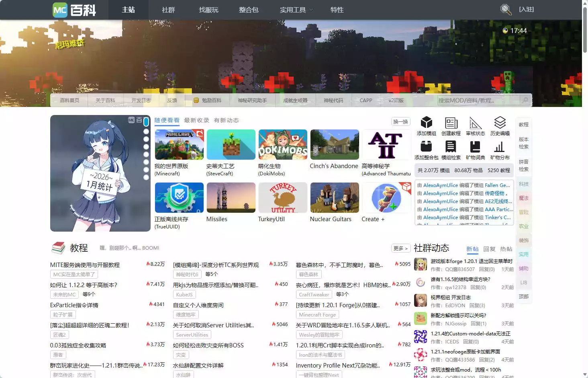Switch community feed to 热帖 tab
The image size is (588, 378).
click(x=506, y=249)
